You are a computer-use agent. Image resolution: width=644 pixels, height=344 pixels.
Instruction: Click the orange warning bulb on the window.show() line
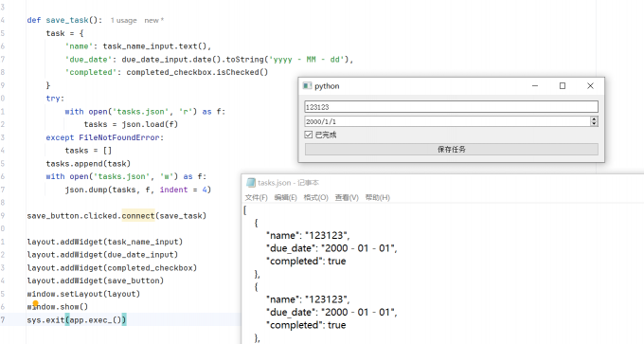35,304
